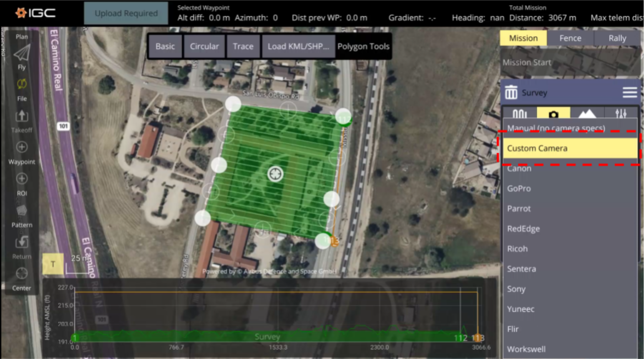Open the File menu icon
The image size is (644, 359).
point(22,85)
